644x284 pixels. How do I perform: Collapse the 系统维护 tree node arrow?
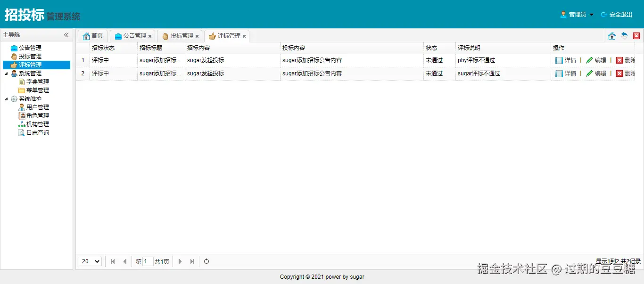(6, 99)
